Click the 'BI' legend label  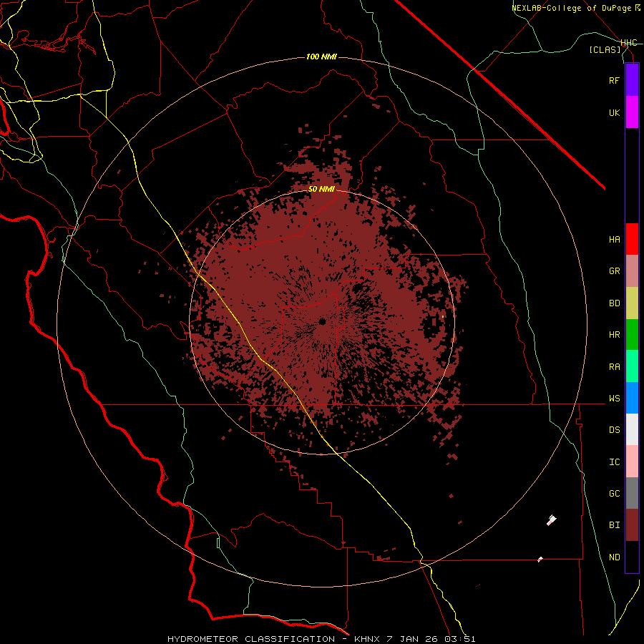point(614,525)
